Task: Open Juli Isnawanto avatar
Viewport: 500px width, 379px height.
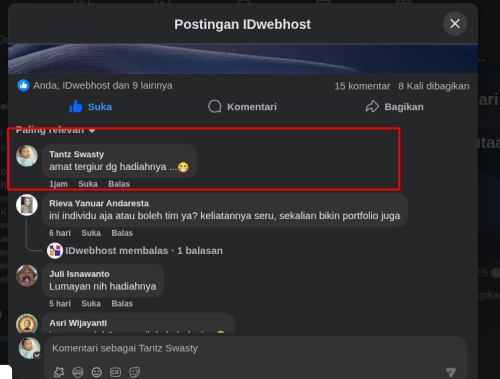Action: [27, 275]
